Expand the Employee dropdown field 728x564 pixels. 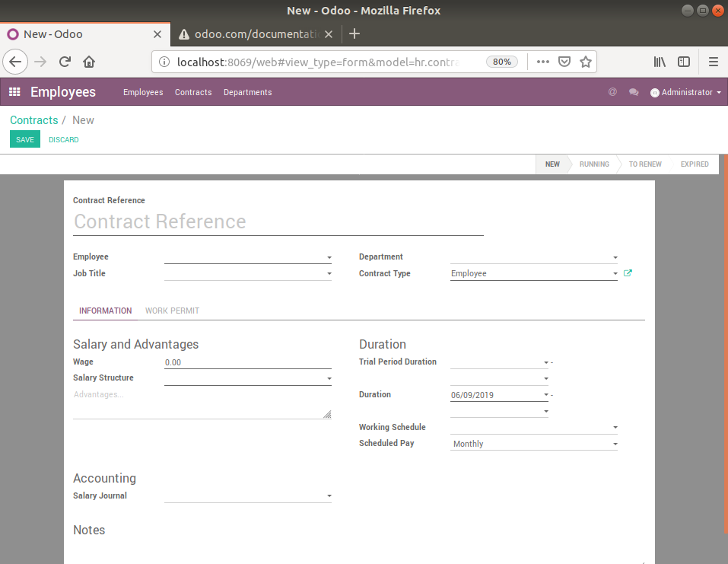click(247, 257)
